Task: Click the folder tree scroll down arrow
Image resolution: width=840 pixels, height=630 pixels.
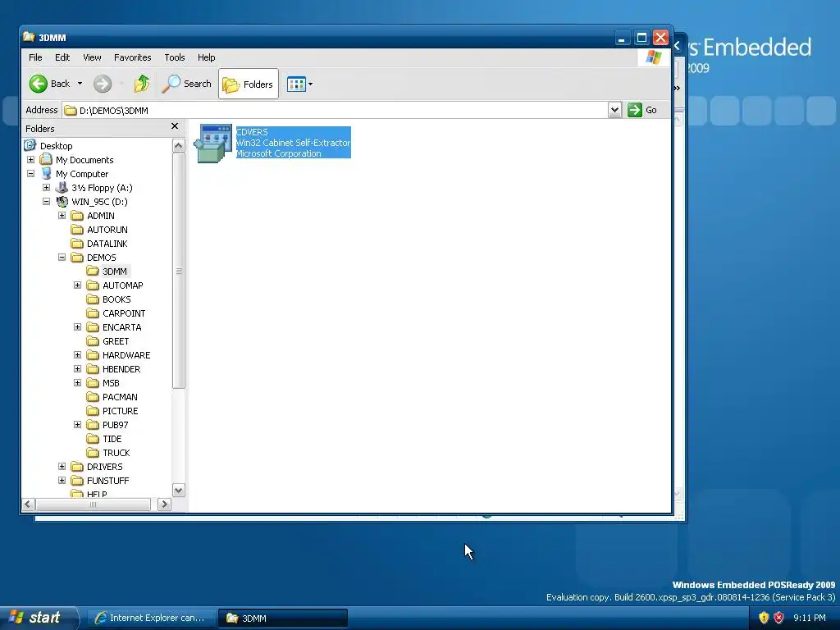Action: (x=178, y=491)
